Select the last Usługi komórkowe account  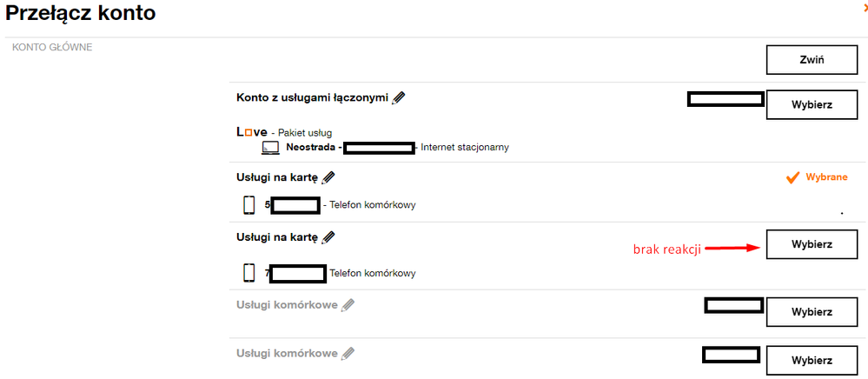(812, 360)
